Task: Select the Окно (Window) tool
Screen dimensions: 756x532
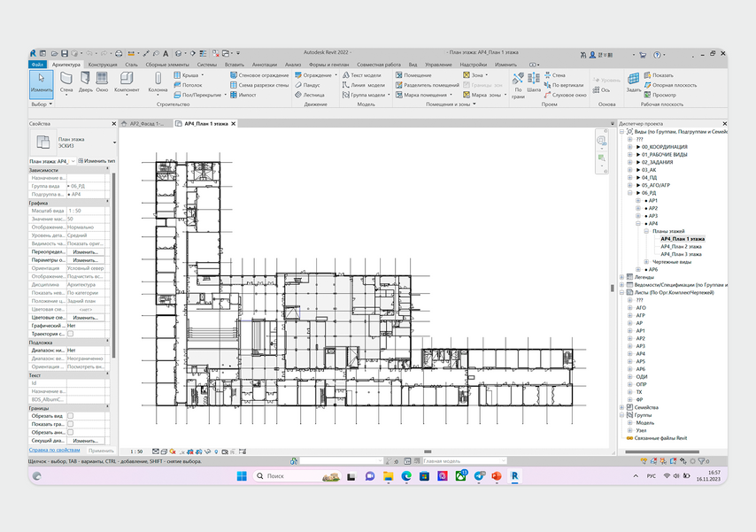Action: click(x=102, y=82)
